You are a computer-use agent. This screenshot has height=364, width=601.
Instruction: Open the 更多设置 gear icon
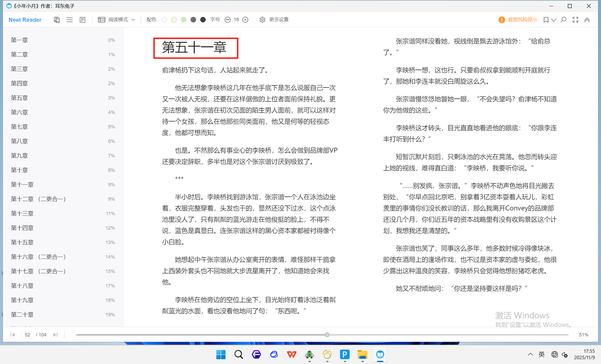click(x=262, y=20)
